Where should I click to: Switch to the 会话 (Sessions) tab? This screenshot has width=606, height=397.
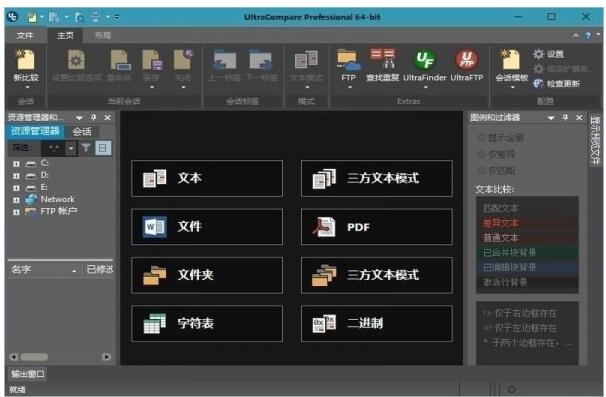82,131
